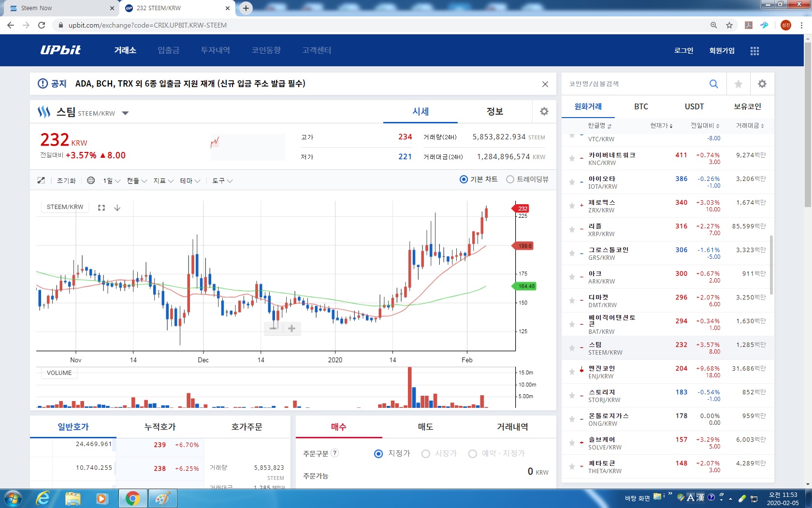
Task: Sort coin list by 전일대비
Action: [x=705, y=126]
